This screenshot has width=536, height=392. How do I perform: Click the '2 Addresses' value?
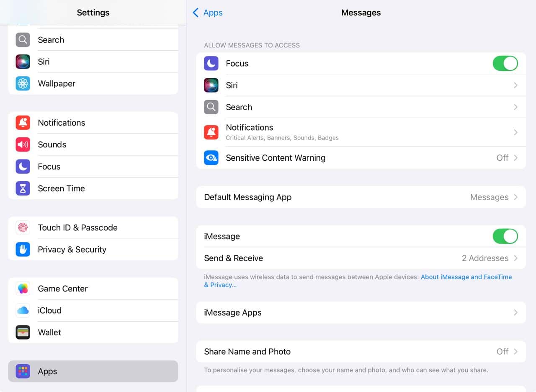[485, 258]
